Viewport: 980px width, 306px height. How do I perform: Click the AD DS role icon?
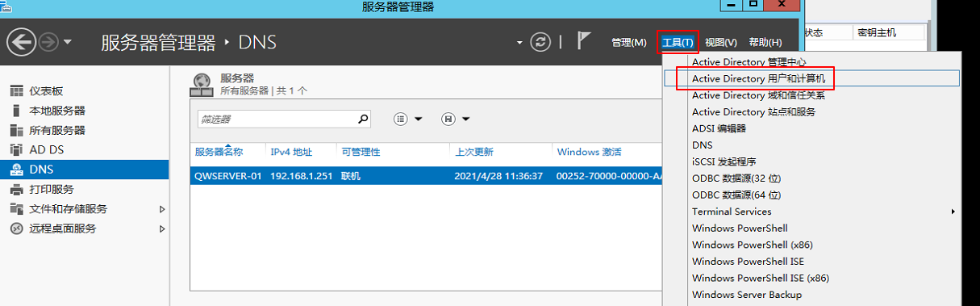pyautogui.click(x=16, y=150)
